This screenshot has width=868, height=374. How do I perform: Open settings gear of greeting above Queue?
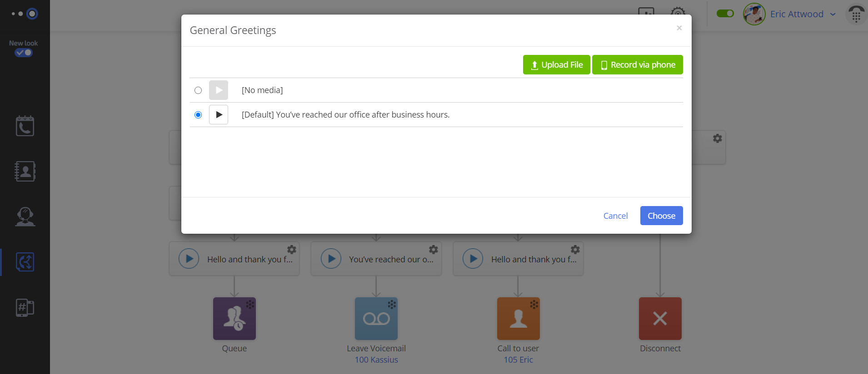(292, 250)
